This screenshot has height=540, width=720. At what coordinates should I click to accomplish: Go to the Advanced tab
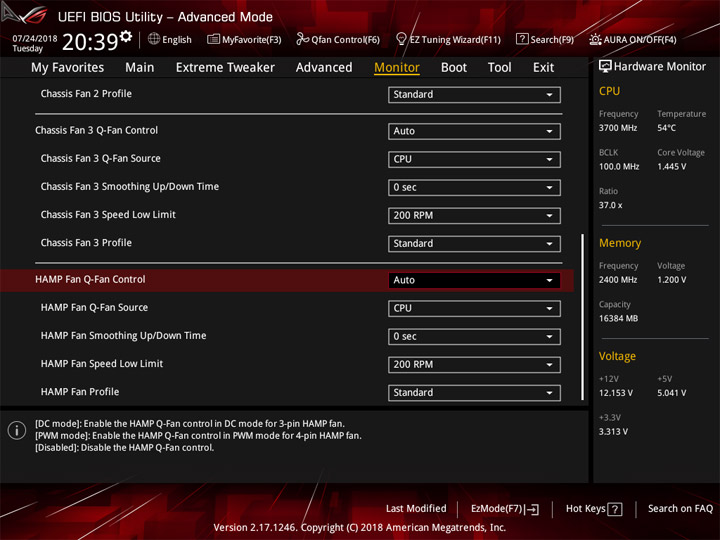(324, 68)
